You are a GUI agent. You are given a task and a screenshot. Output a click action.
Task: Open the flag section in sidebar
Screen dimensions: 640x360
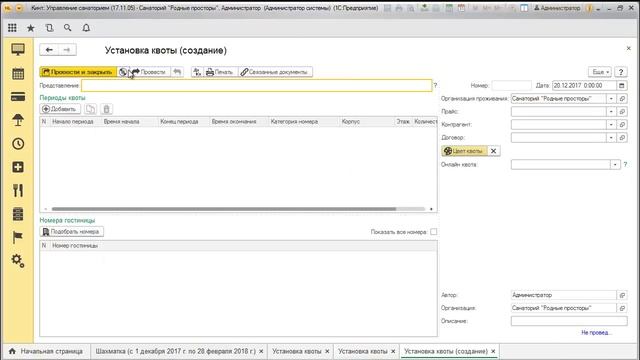[18, 237]
